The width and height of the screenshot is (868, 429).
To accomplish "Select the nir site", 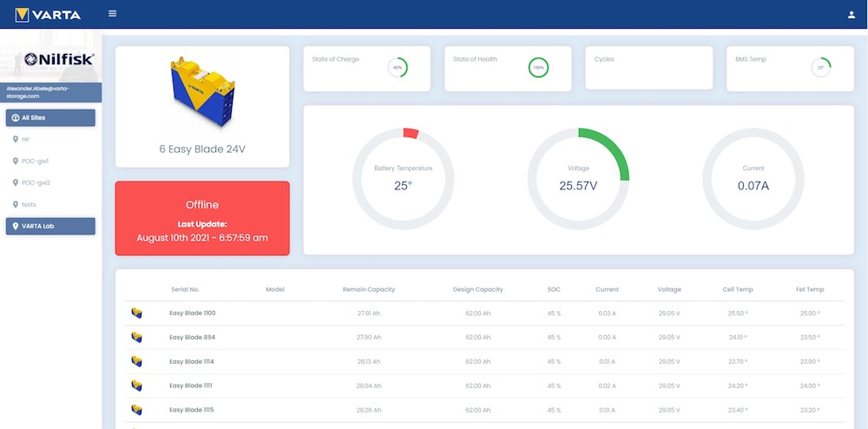I will point(26,139).
